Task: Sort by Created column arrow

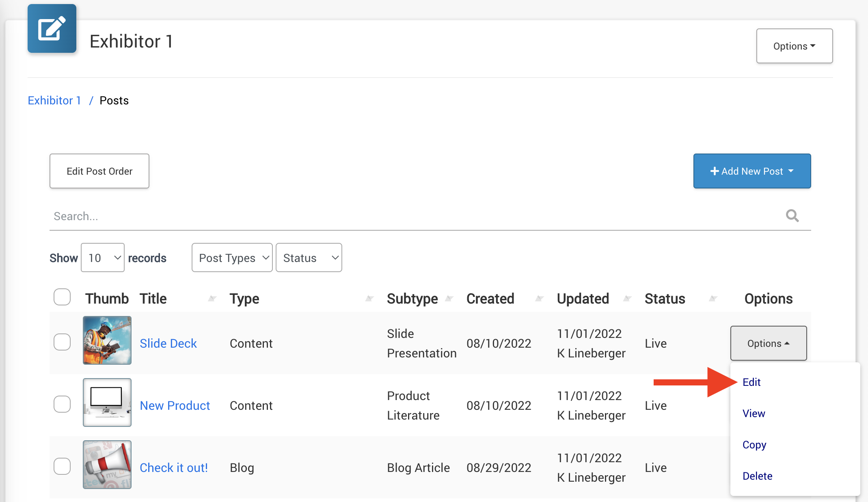Action: (539, 299)
